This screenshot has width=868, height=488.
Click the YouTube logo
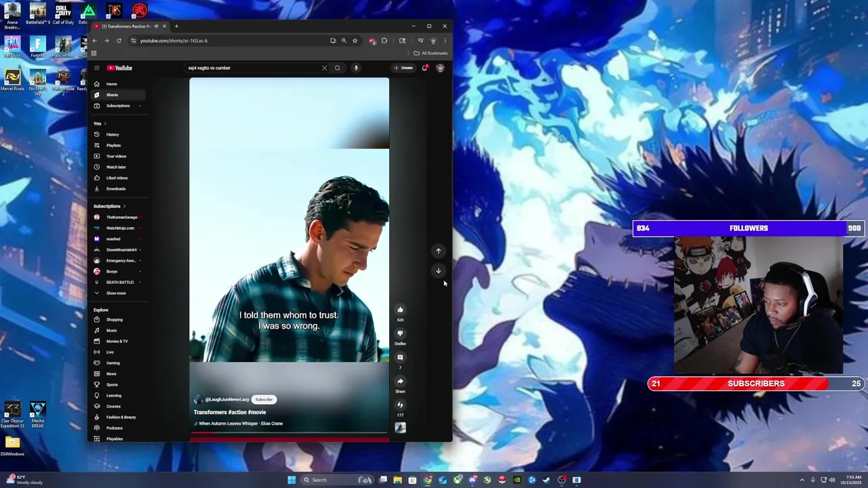click(x=119, y=68)
